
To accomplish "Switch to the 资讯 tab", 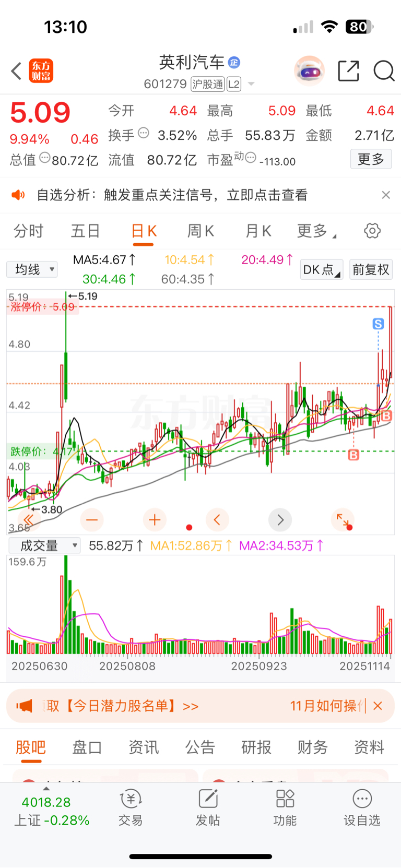I will [144, 747].
